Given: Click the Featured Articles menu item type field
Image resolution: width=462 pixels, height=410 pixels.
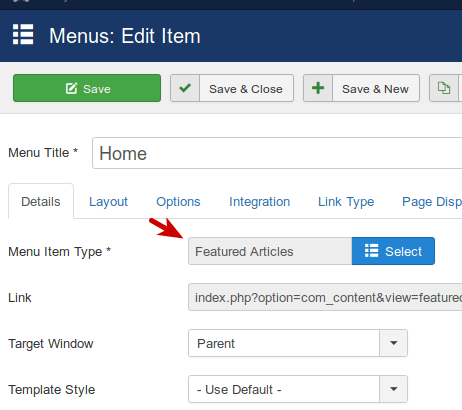Looking at the screenshot, I should pos(270,251).
